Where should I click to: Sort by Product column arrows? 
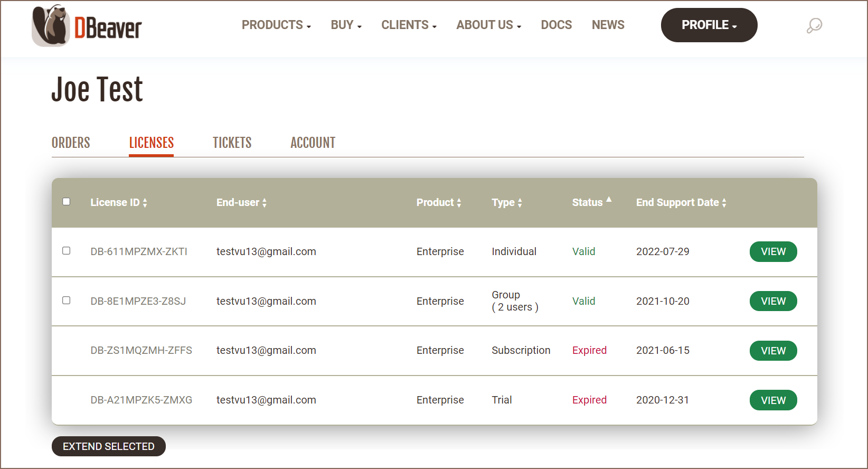click(x=459, y=203)
